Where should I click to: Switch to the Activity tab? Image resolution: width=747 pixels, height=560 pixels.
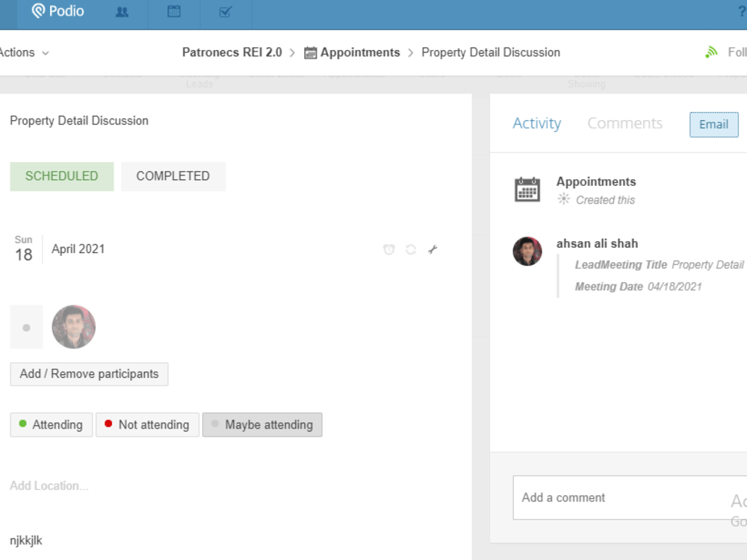point(537,123)
